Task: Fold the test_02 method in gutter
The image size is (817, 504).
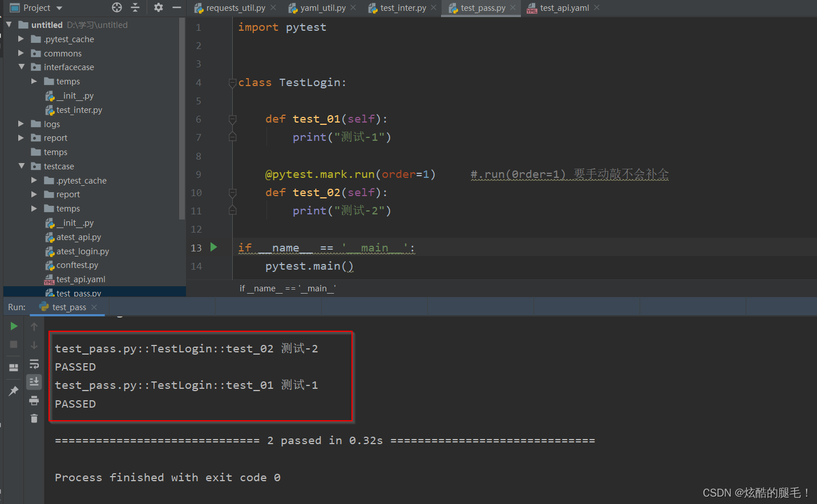Action: point(232,193)
